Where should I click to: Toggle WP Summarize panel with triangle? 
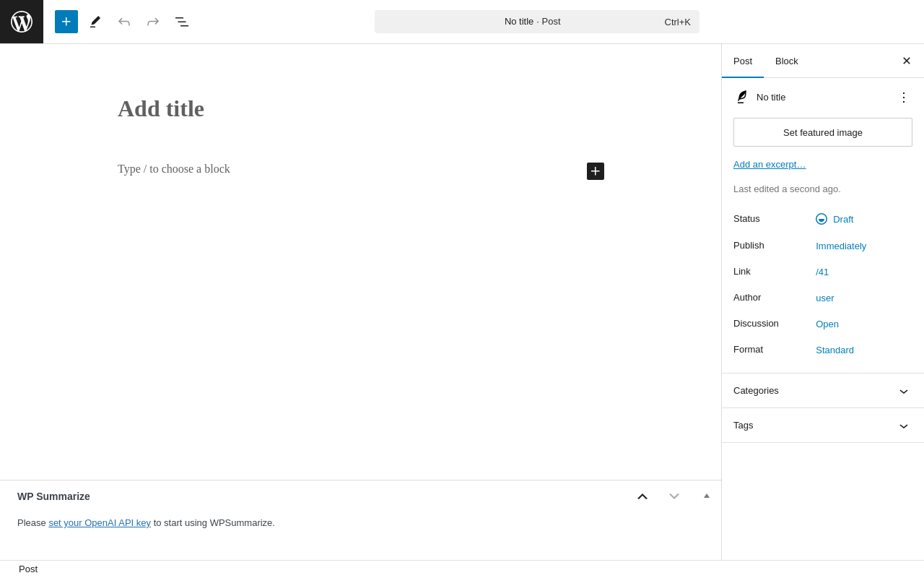pos(707,496)
